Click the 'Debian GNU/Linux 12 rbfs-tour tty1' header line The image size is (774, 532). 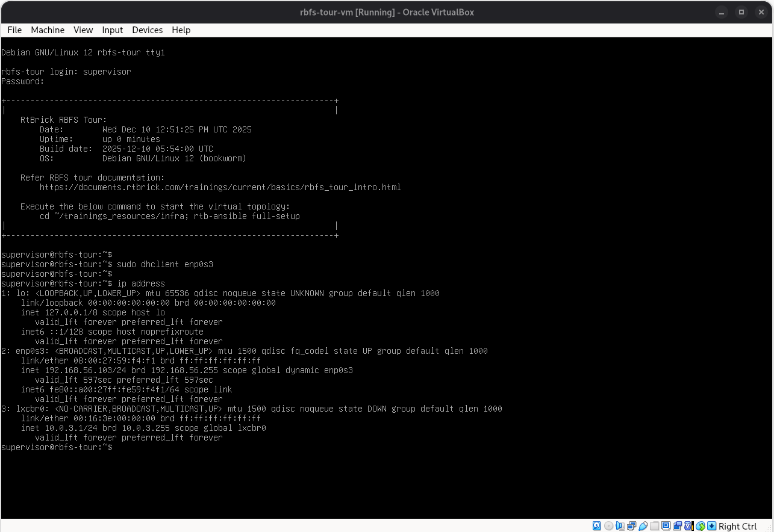(x=83, y=52)
